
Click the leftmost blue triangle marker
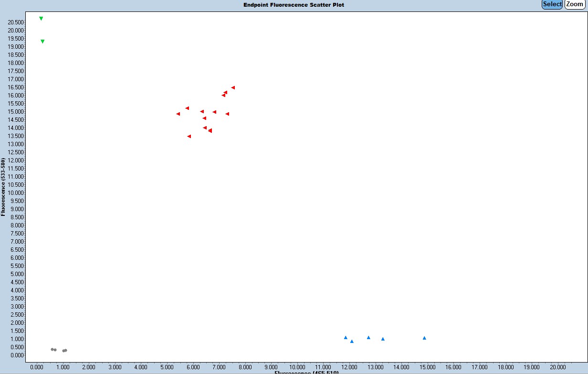(346, 337)
